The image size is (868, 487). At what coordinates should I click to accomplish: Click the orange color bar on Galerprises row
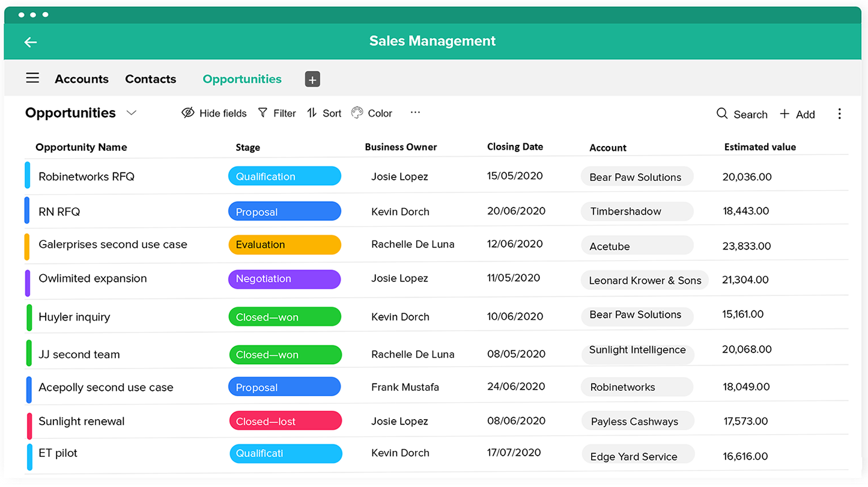point(27,247)
